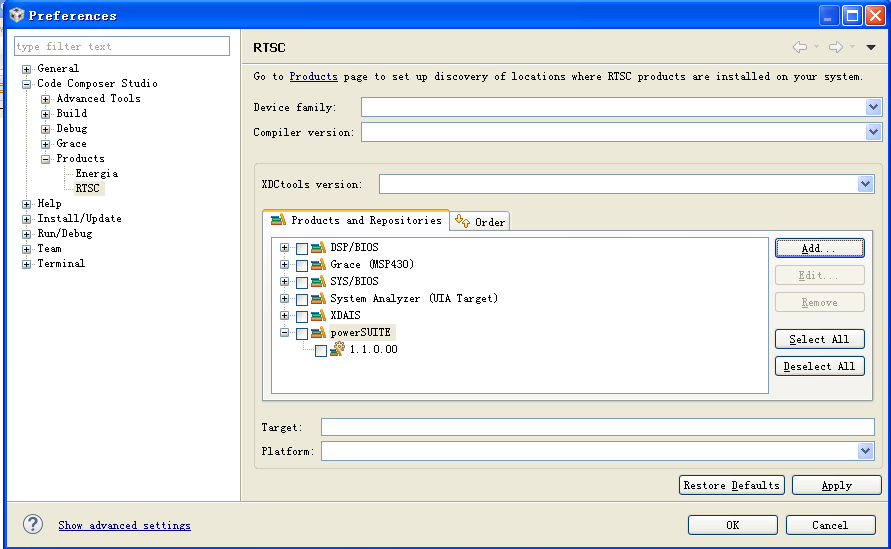Open the XDCtools version dropdown

click(865, 184)
